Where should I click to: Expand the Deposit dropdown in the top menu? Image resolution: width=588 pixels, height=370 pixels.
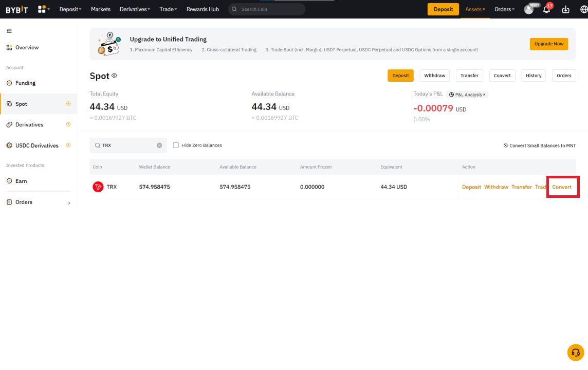click(70, 9)
